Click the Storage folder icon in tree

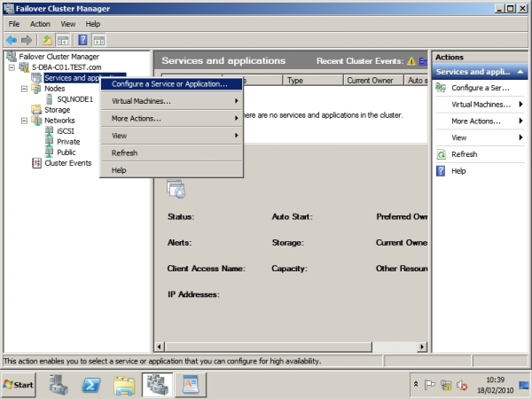tap(36, 110)
